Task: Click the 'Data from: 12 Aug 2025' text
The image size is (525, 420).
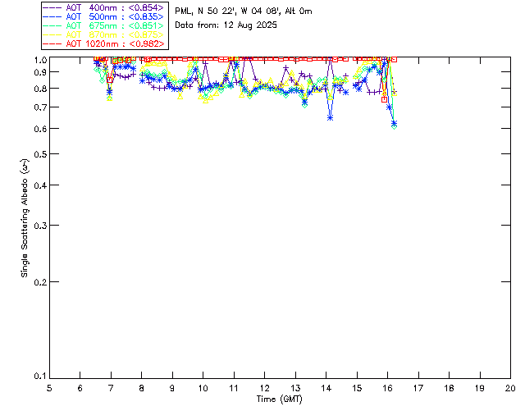Action: pyautogui.click(x=226, y=25)
